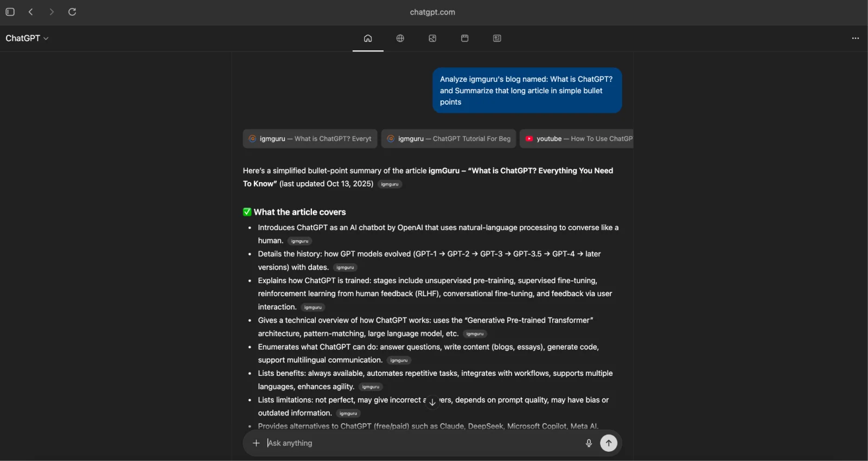Open the news layout tab icon
This screenshot has height=461, width=868.
(497, 38)
